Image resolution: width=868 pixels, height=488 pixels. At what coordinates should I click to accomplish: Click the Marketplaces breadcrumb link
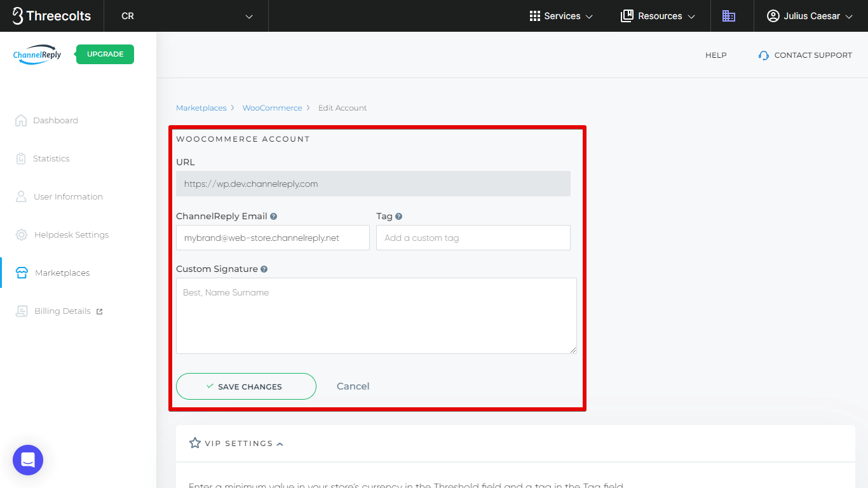201,108
